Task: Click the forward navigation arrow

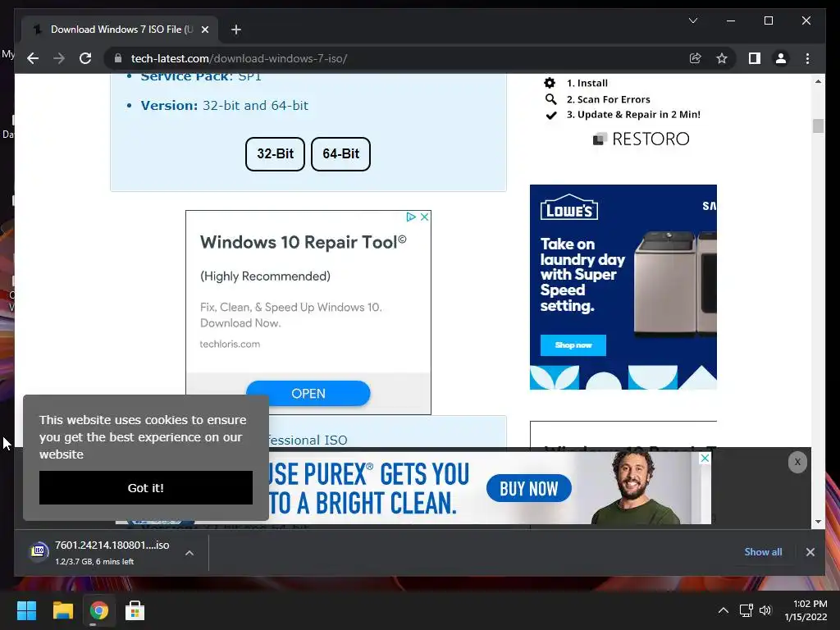Action: tap(59, 58)
